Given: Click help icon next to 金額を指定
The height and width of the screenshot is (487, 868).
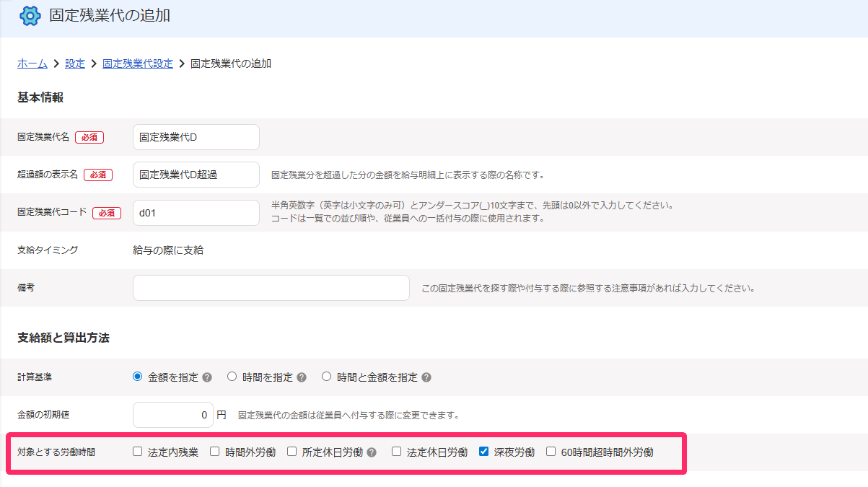Looking at the screenshot, I should 207,377.
